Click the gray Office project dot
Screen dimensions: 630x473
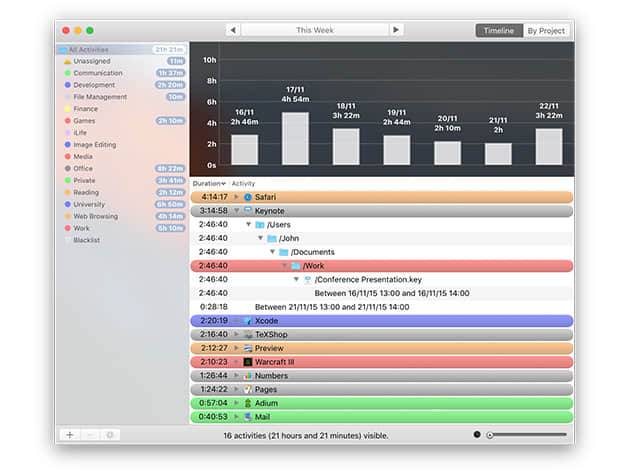pyautogui.click(x=68, y=168)
